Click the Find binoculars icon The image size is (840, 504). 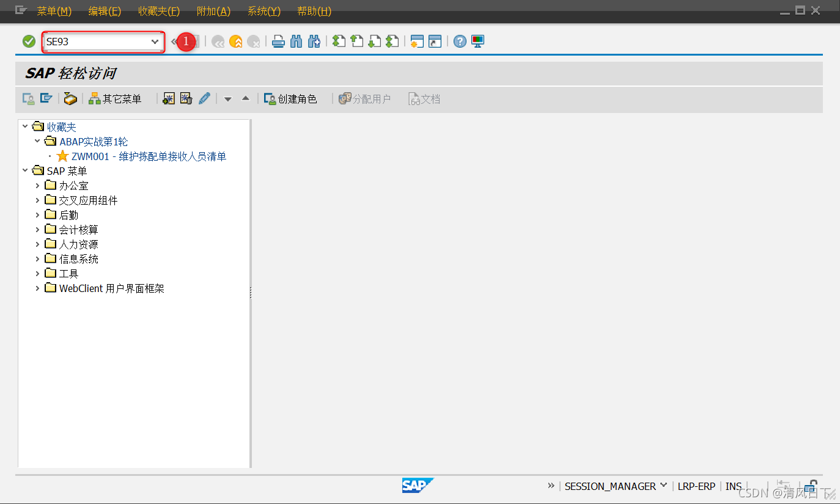(297, 42)
